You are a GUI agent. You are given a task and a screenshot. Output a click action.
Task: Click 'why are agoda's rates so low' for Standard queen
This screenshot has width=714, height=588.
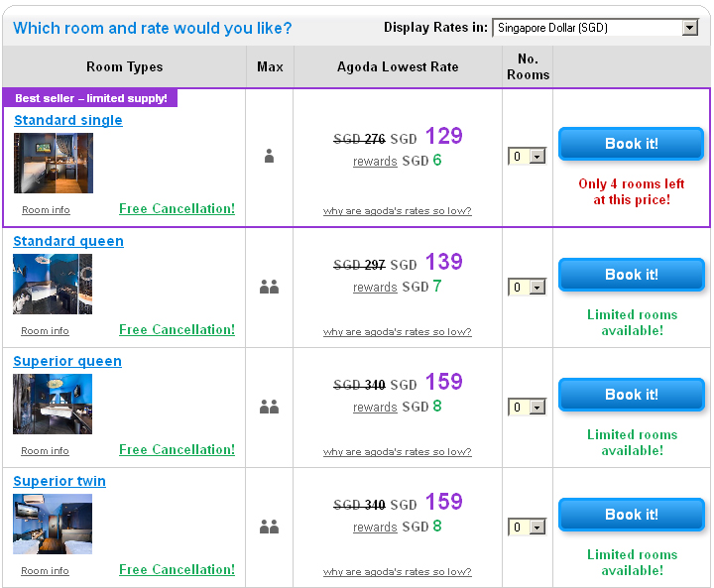398,331
